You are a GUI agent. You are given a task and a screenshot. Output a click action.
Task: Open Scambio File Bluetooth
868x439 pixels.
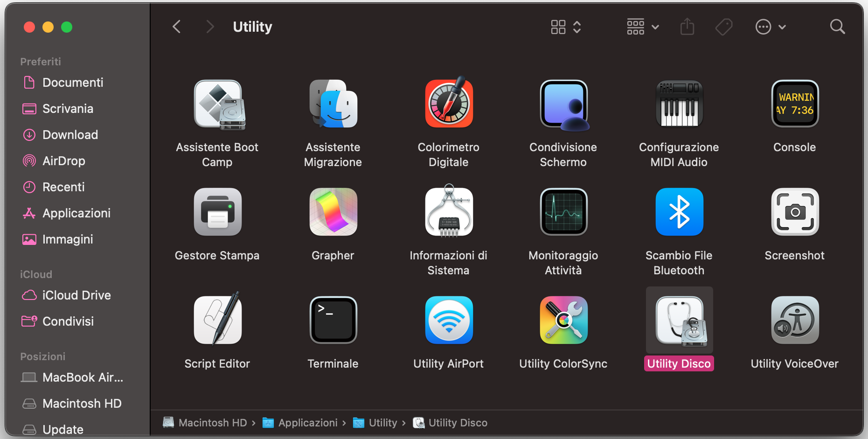pos(679,212)
